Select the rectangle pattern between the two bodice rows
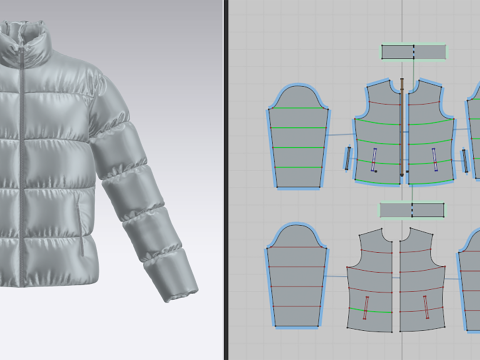This screenshot has width=480, height=360. 412,210
